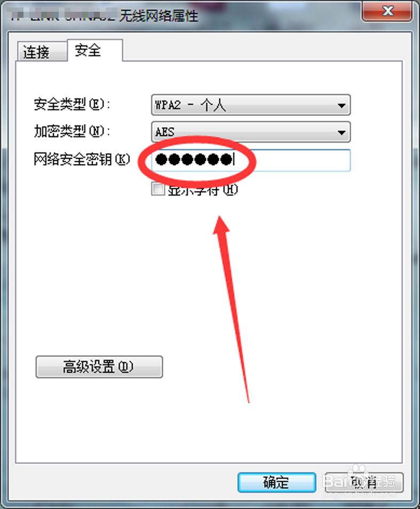The image size is (420, 509).
Task: Click the 安全类型(E) label
Action: (x=72, y=105)
